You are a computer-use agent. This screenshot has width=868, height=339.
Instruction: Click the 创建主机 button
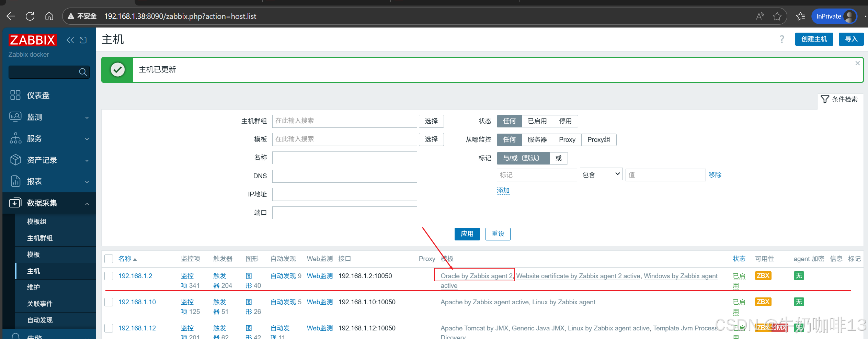pos(814,39)
